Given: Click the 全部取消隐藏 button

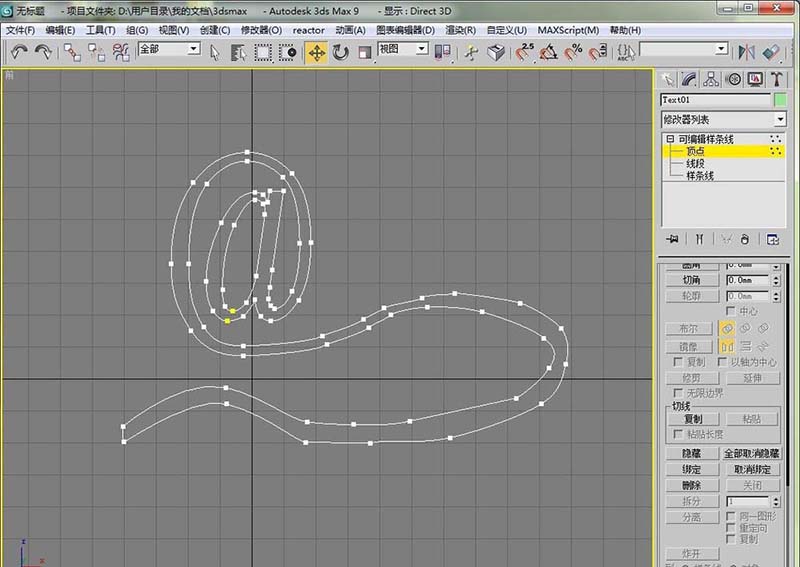Looking at the screenshot, I should point(751,453).
